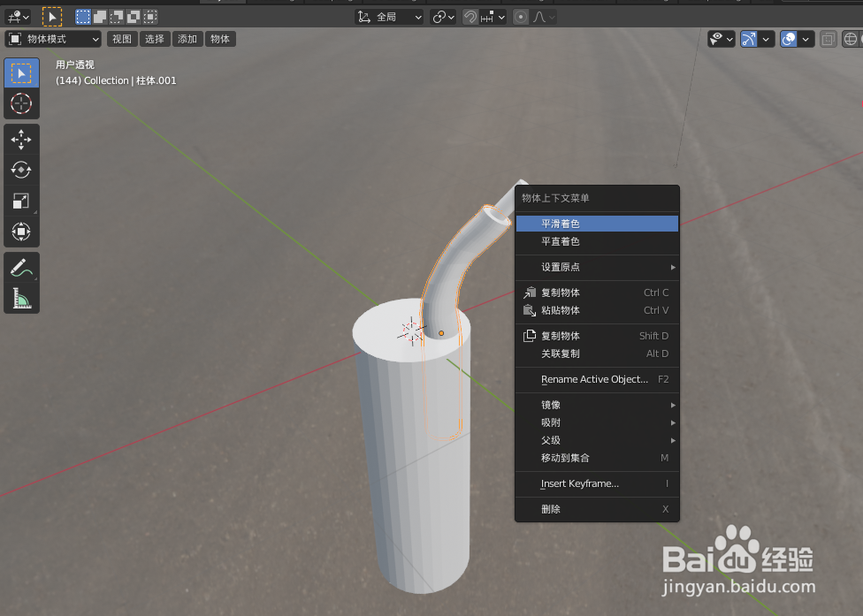The height and width of the screenshot is (616, 863).
Task: Toggle X-Ray viewport mode
Action: (828, 39)
